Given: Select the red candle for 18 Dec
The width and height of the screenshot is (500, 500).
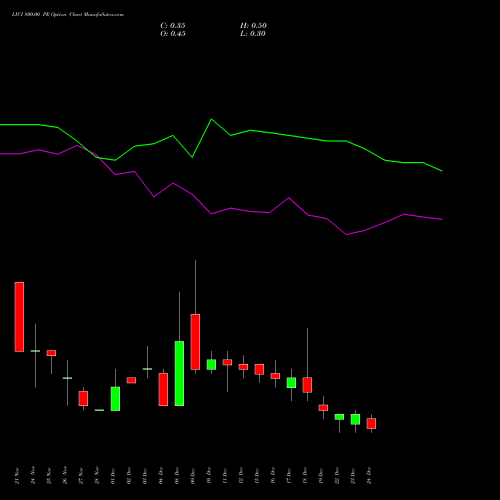Looking at the screenshot, I should (x=307, y=385).
